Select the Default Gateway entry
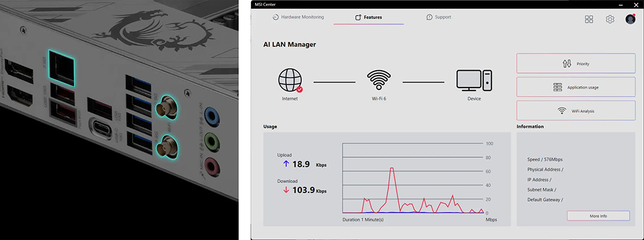The image size is (644, 240). click(x=545, y=200)
